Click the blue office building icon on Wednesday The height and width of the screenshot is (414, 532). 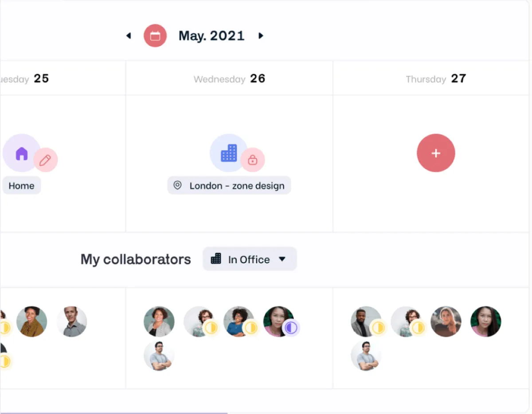(x=229, y=153)
